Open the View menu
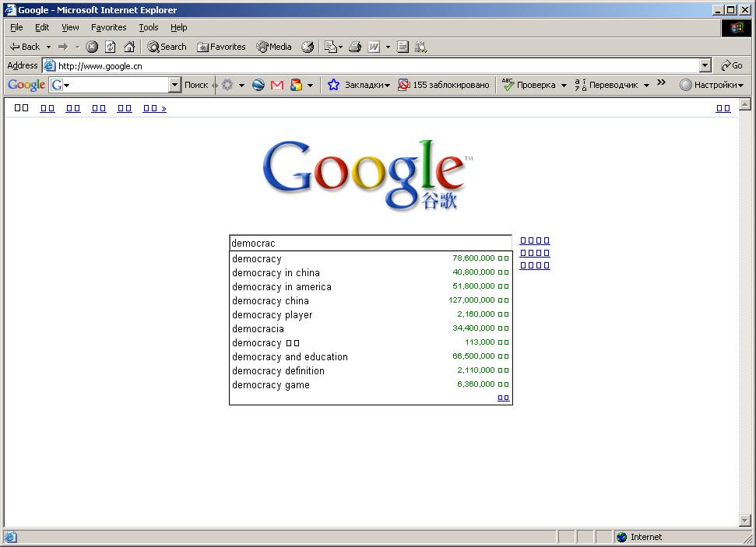756x547 pixels. point(70,27)
